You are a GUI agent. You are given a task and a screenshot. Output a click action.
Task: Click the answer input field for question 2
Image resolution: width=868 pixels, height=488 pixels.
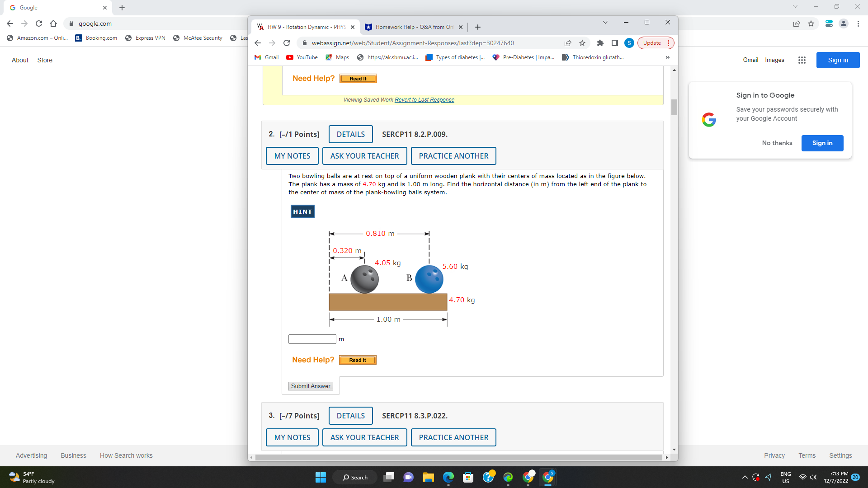coord(312,339)
